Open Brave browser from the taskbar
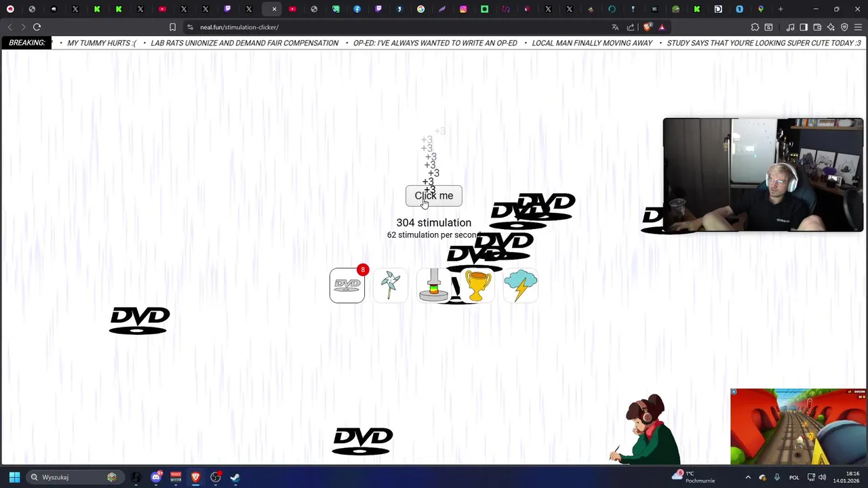868x488 pixels. [x=195, y=477]
